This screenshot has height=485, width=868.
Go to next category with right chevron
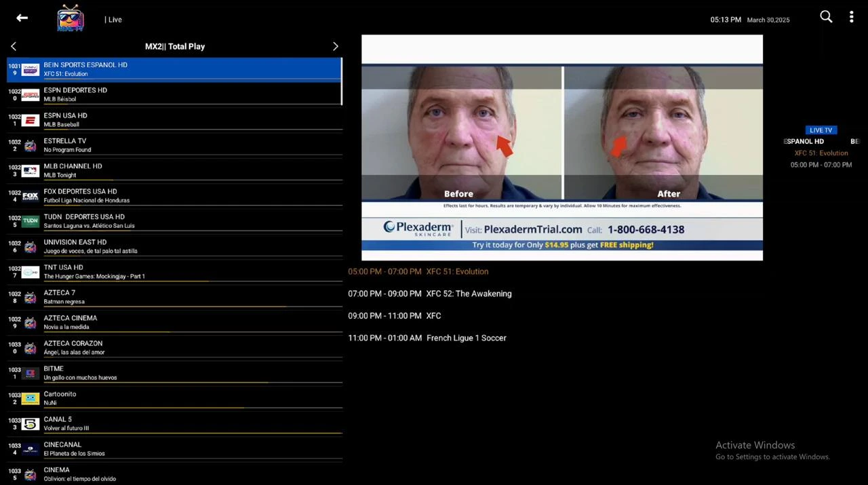[x=335, y=46]
